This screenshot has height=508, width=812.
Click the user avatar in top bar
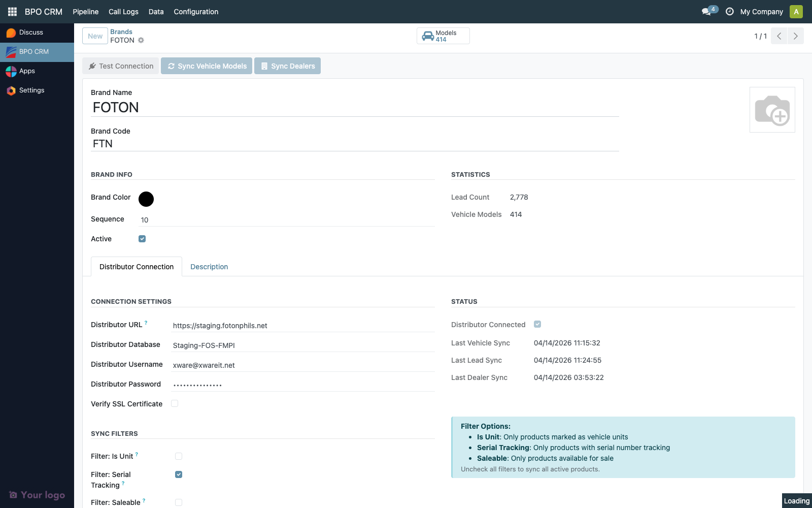796,12
